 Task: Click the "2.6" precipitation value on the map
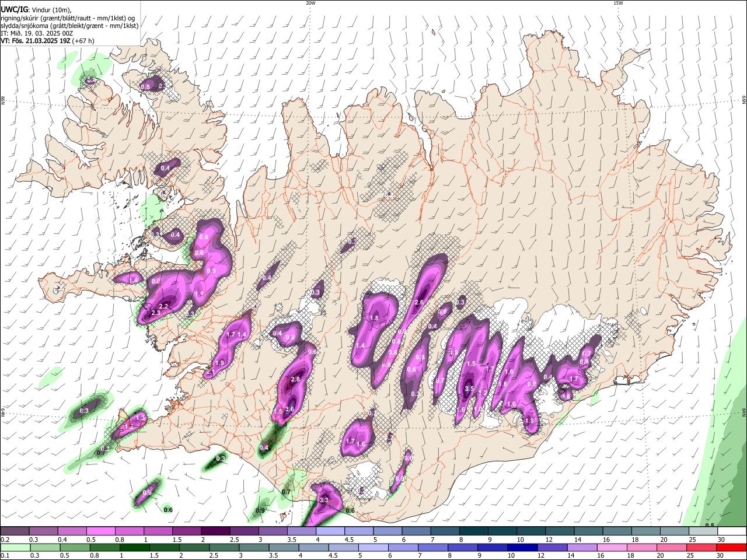tap(418, 303)
